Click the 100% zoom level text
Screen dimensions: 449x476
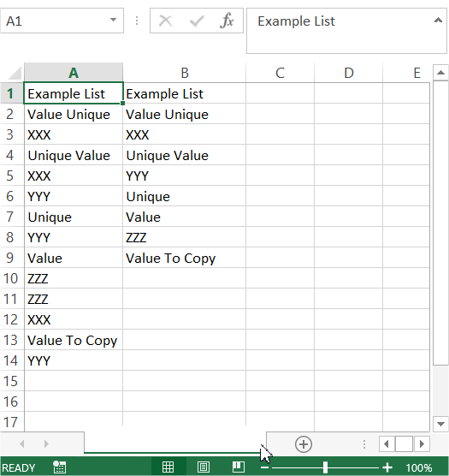[419, 467]
